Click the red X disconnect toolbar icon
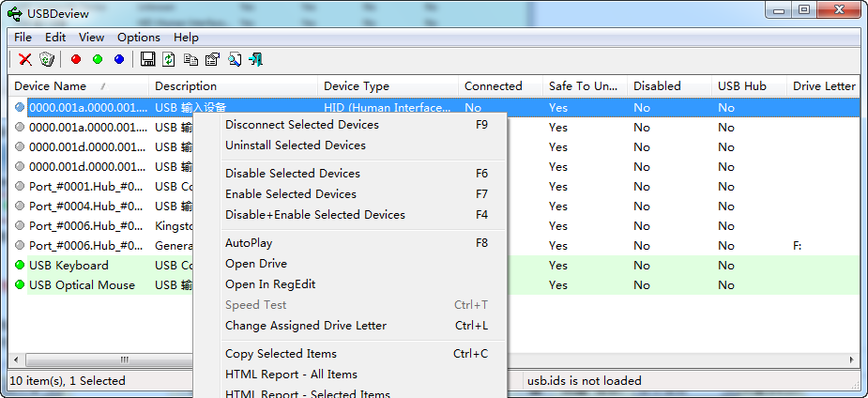This screenshot has height=398, width=868. point(25,60)
